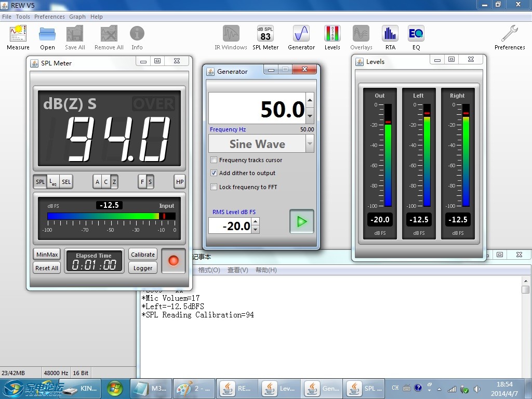Switch to the Lev... taskbar item
This screenshot has width=532, height=399.
point(280,389)
